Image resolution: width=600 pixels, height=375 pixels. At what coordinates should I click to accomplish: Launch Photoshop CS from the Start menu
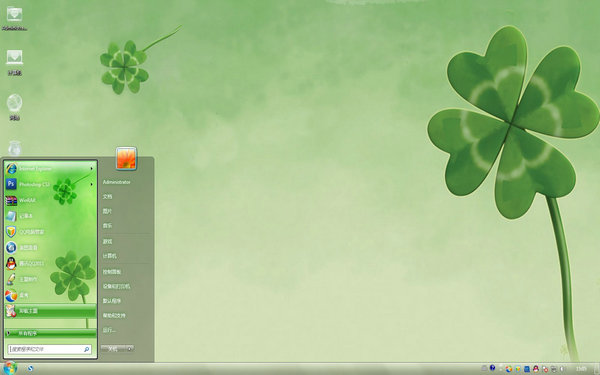(50, 184)
